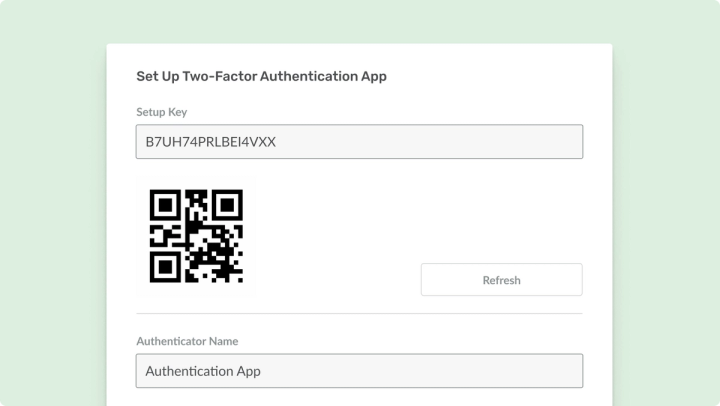Click the "Authenticator Name" label
This screenshot has width=720, height=406.
coord(187,341)
